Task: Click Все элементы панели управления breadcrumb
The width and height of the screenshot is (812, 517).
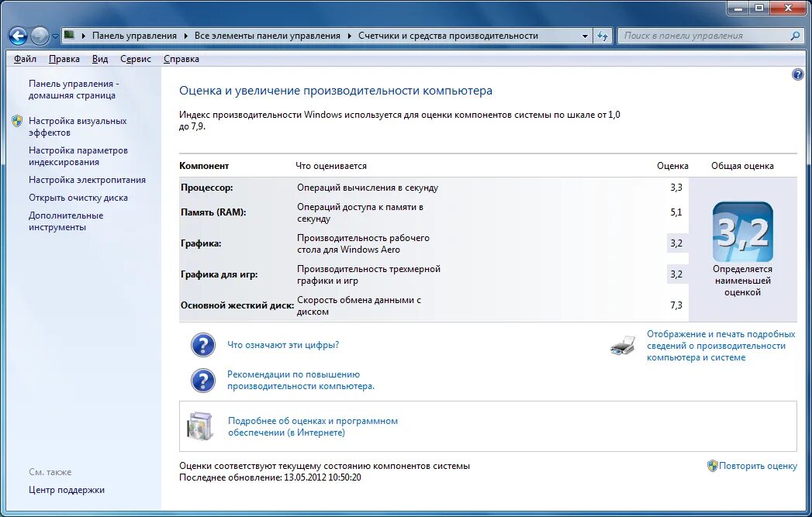Action: (268, 36)
